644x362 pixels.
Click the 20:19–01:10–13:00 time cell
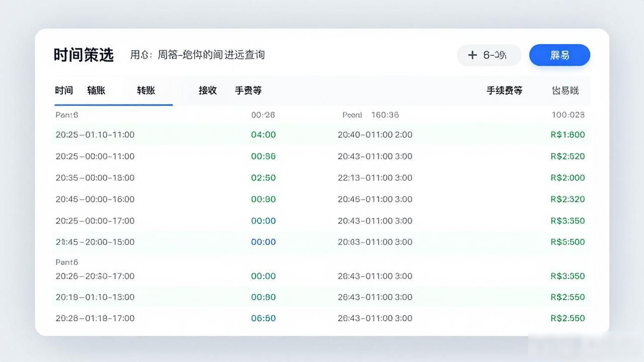[x=95, y=297]
